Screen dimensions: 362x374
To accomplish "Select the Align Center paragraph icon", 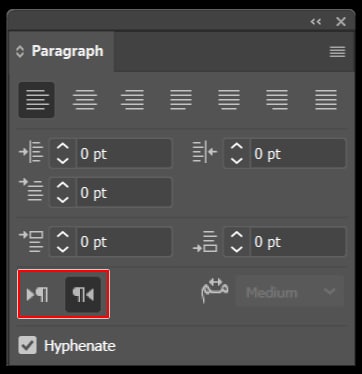I will click(85, 100).
